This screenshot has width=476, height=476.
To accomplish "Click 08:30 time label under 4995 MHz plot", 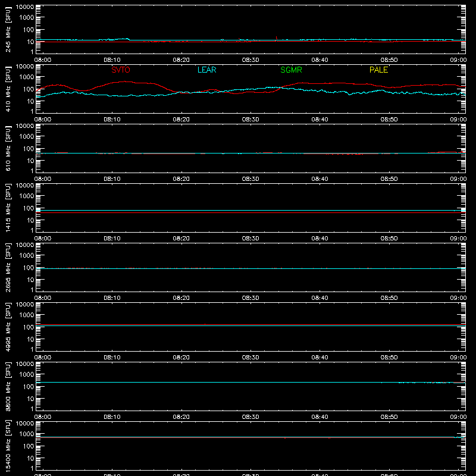I will coord(250,358).
